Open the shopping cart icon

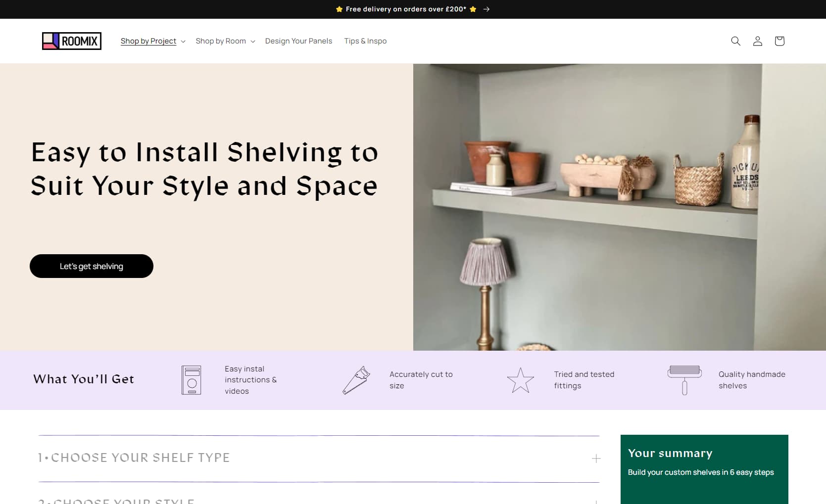[x=779, y=41]
